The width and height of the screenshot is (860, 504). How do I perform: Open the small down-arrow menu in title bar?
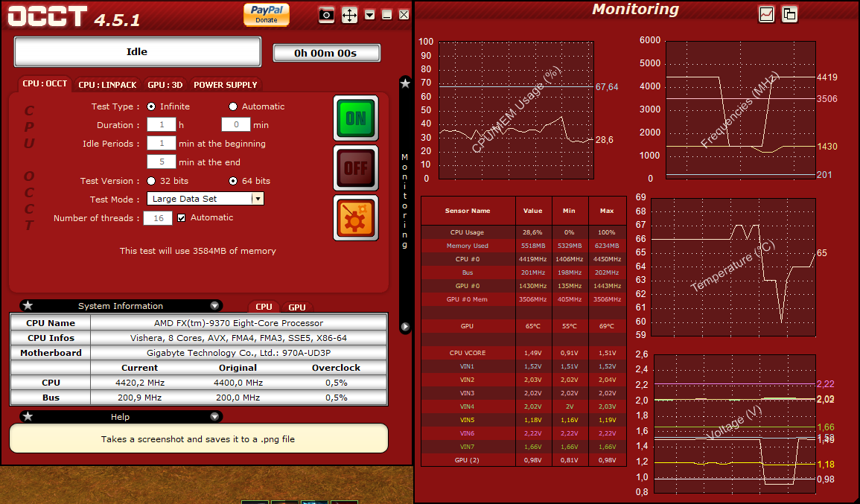coord(369,15)
